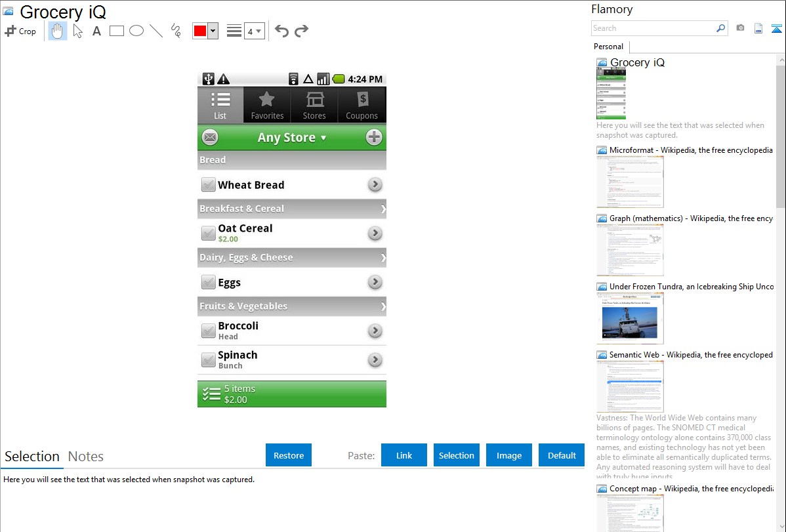Open the List tab in Grocery iQ

[x=220, y=105]
